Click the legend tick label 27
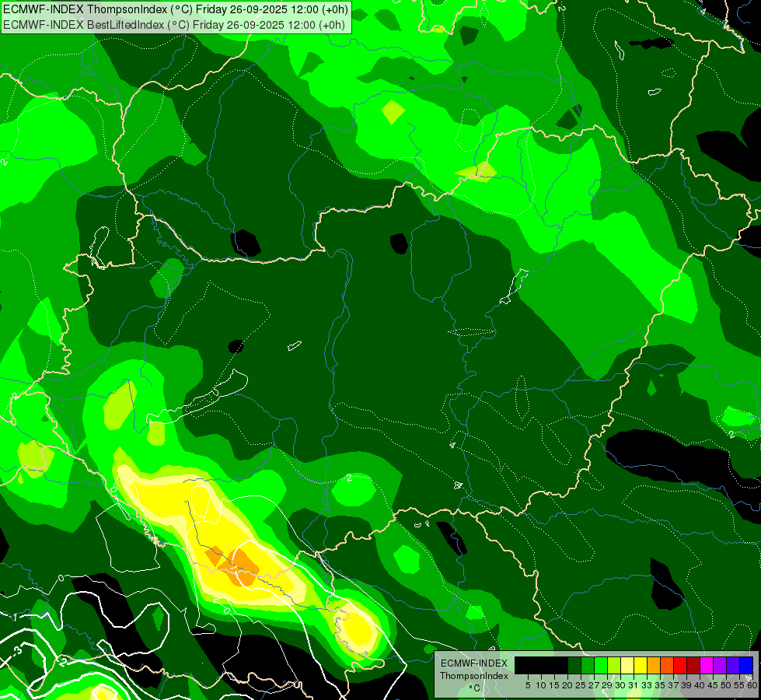 (594, 685)
